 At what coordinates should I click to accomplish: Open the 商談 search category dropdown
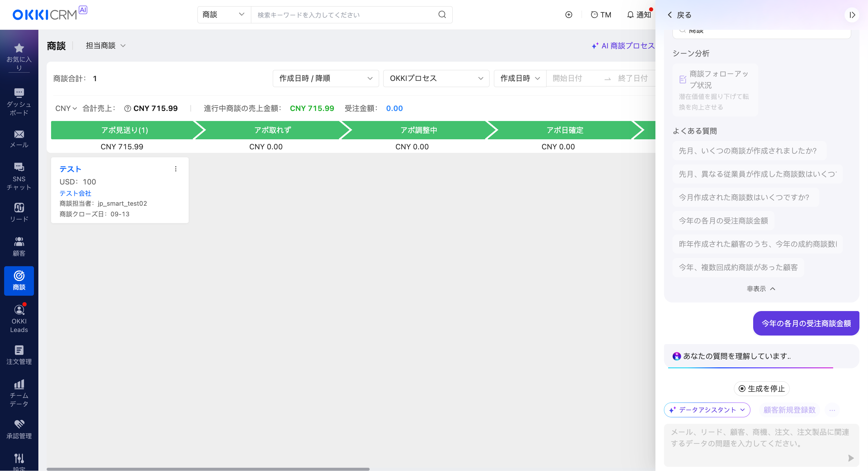224,14
